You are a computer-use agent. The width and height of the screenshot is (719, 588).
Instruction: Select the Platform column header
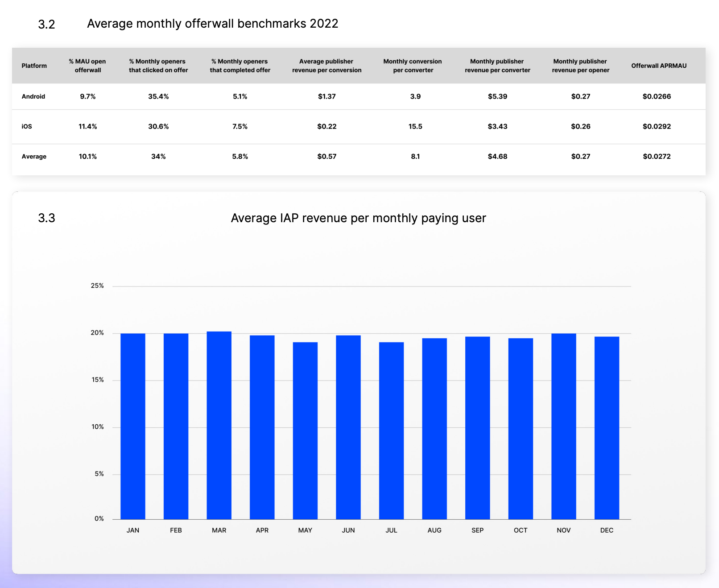click(34, 66)
